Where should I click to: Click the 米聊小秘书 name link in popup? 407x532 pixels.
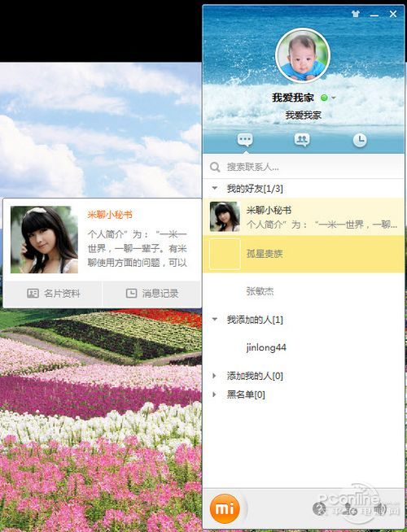[110, 215]
